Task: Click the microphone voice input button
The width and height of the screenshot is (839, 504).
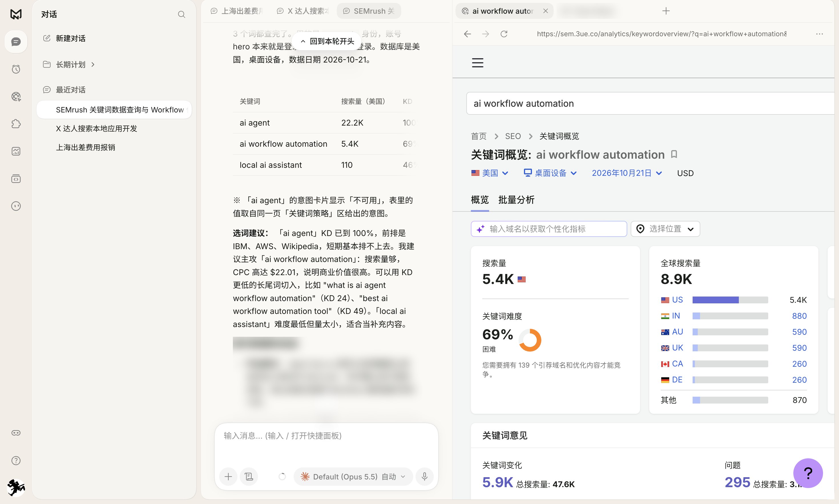Action: coord(424,477)
